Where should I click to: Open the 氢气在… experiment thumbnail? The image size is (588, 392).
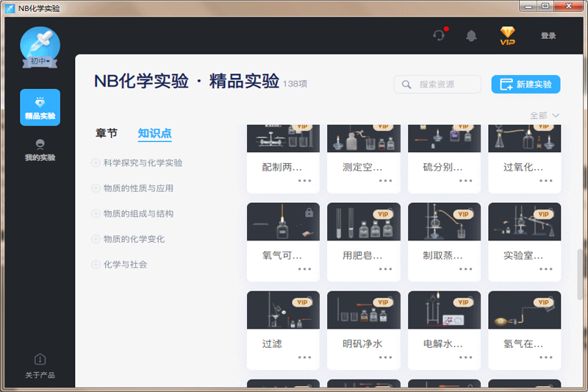525,310
